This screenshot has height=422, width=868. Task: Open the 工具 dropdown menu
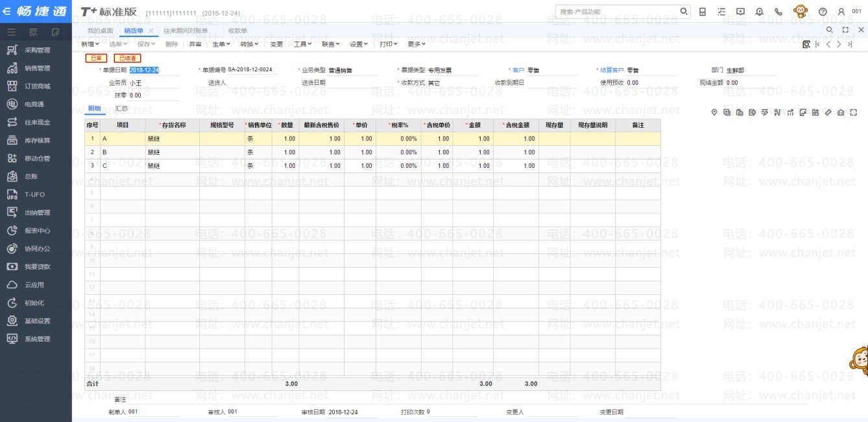pos(303,44)
